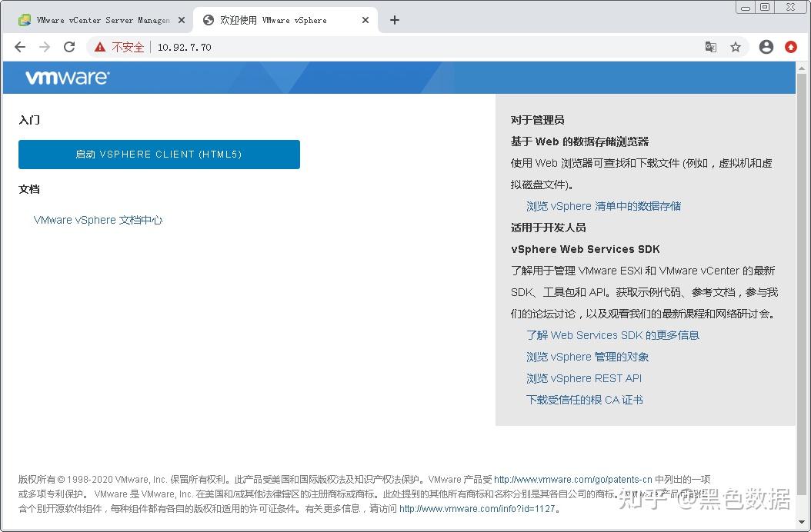Open the translate page icon
This screenshot has width=811, height=532.
click(x=711, y=47)
